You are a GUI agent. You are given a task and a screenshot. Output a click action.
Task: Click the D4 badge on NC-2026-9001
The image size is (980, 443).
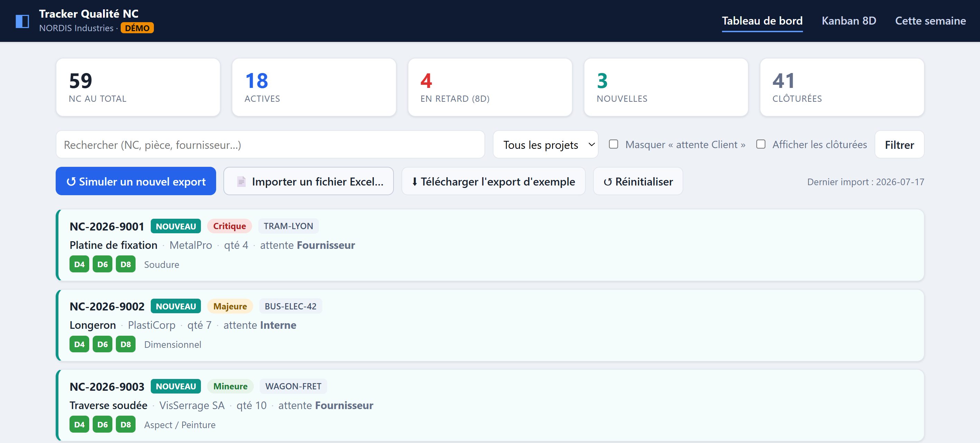click(x=79, y=264)
